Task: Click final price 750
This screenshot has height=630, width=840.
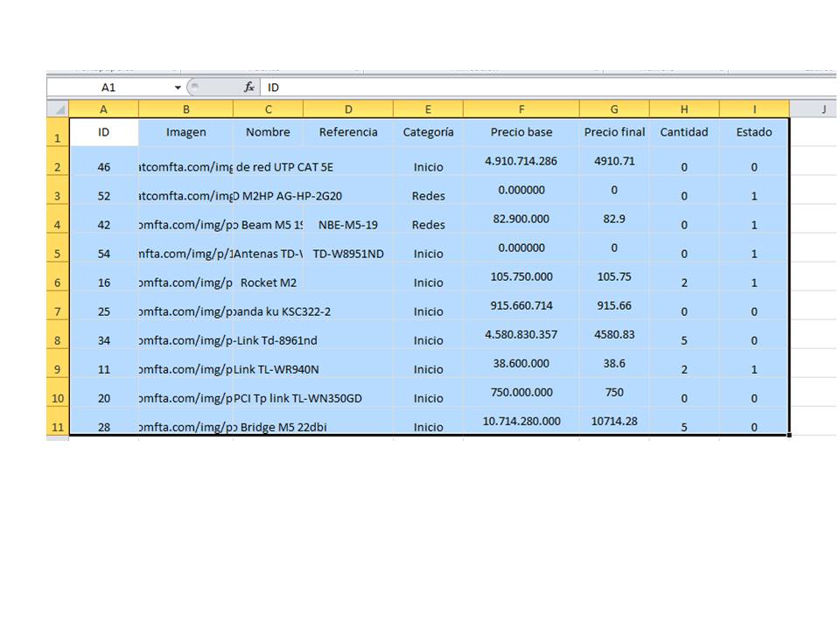Action: pos(614,392)
